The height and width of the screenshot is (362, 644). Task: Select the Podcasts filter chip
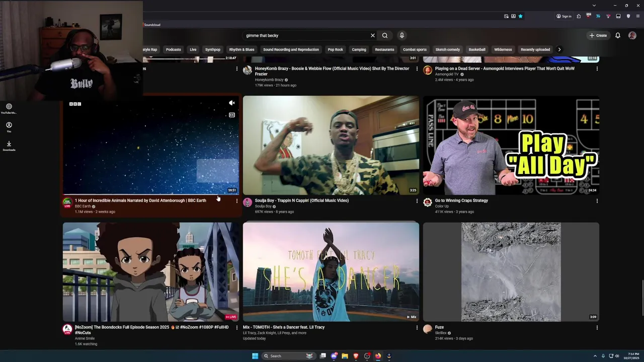pyautogui.click(x=173, y=49)
